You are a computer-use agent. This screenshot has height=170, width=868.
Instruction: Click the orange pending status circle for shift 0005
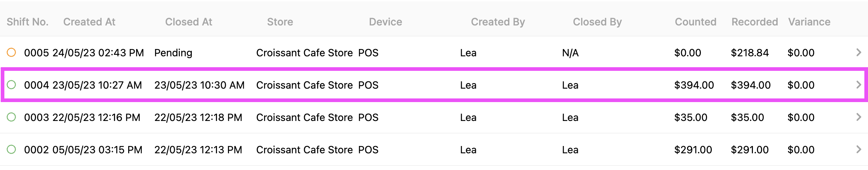tap(11, 52)
